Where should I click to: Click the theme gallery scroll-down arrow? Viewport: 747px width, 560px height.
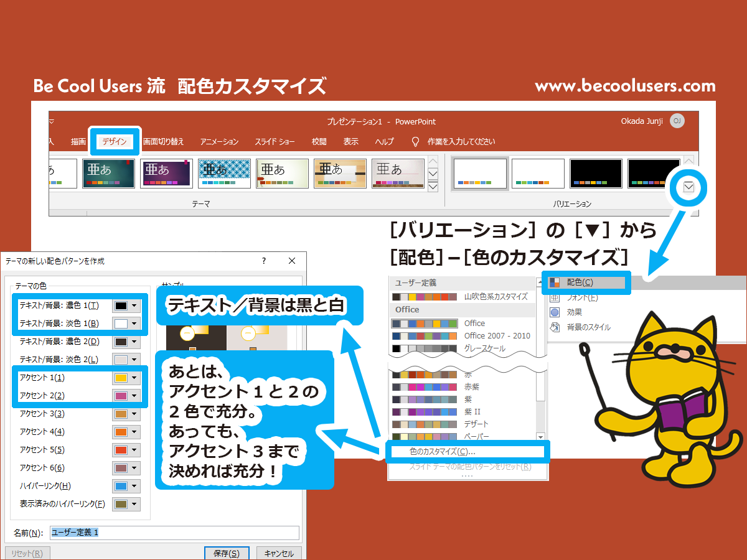coord(433,174)
